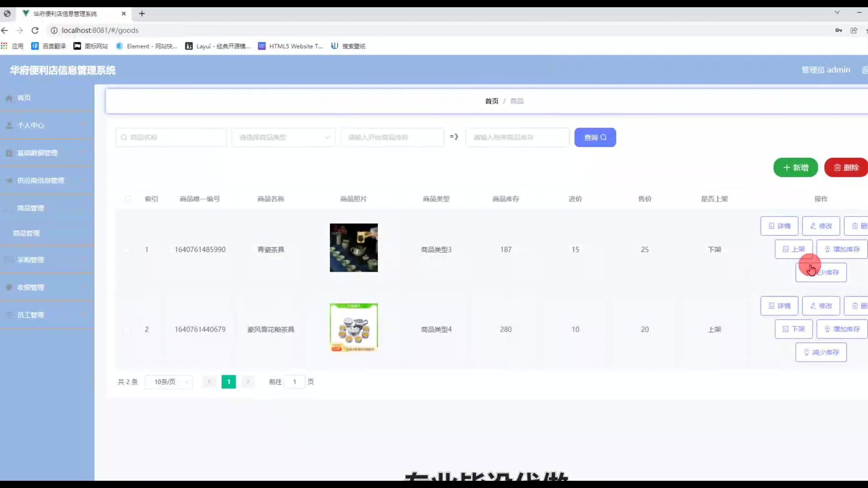Click the browser back arrow
This screenshot has height=488, width=868.
click(x=5, y=30)
